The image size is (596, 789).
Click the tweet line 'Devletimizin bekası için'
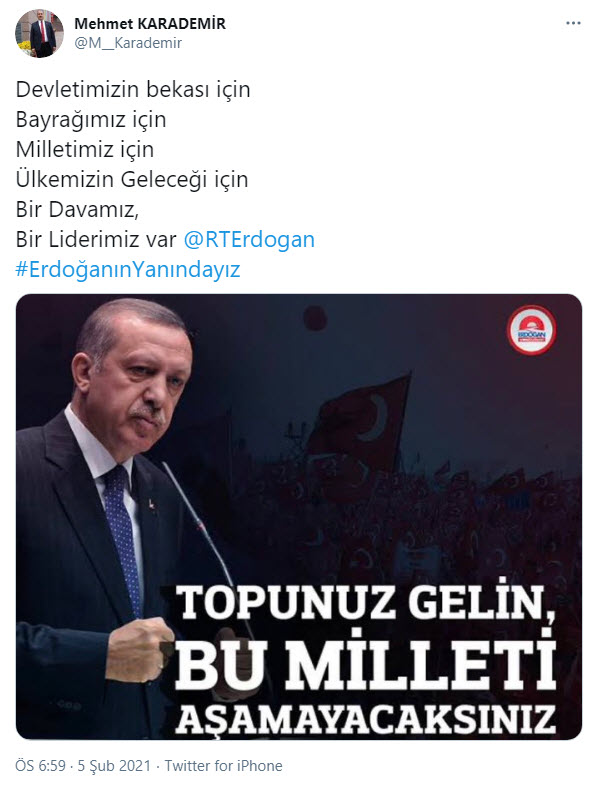133,90
